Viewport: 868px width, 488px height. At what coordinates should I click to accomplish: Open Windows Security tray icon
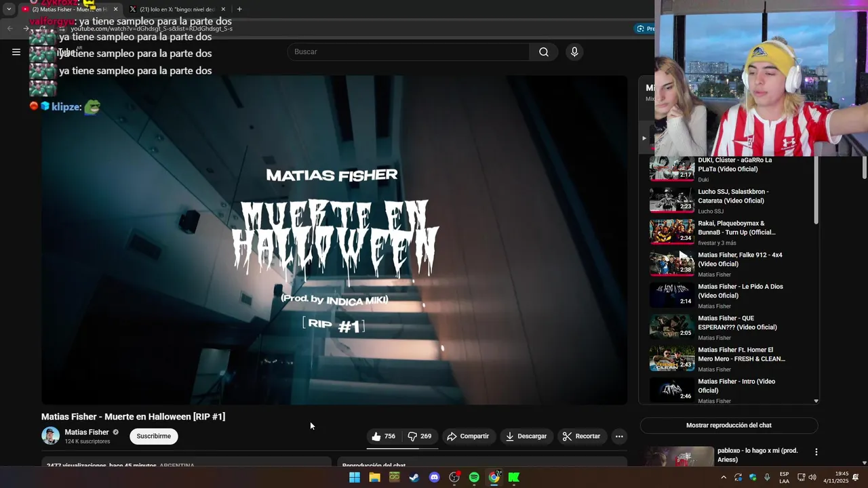[x=753, y=477]
